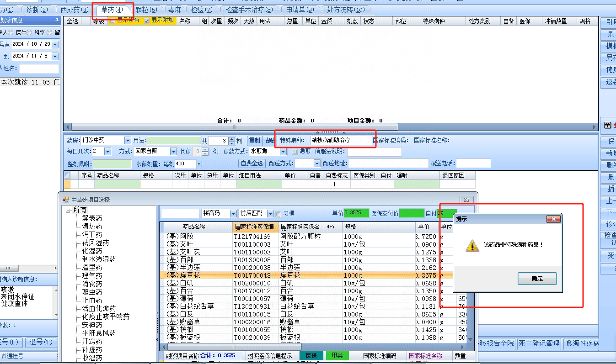Open the 检查手术治疗(8) tab

(x=249, y=10)
